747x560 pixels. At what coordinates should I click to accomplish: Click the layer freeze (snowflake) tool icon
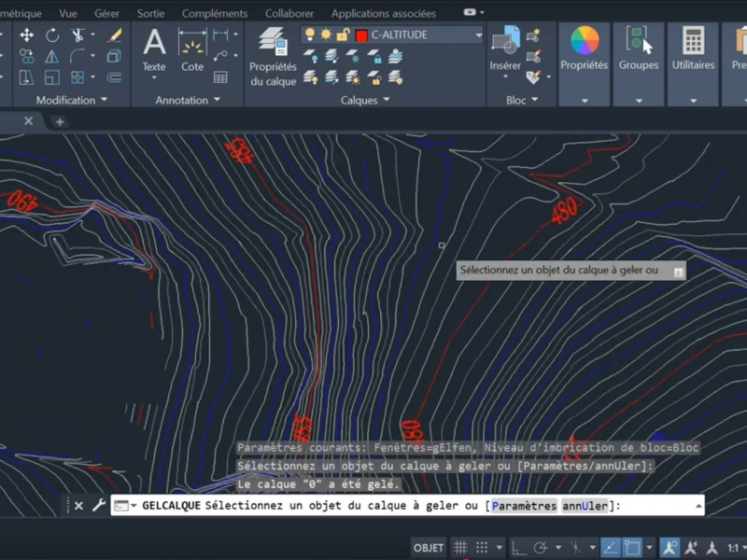coord(353,56)
